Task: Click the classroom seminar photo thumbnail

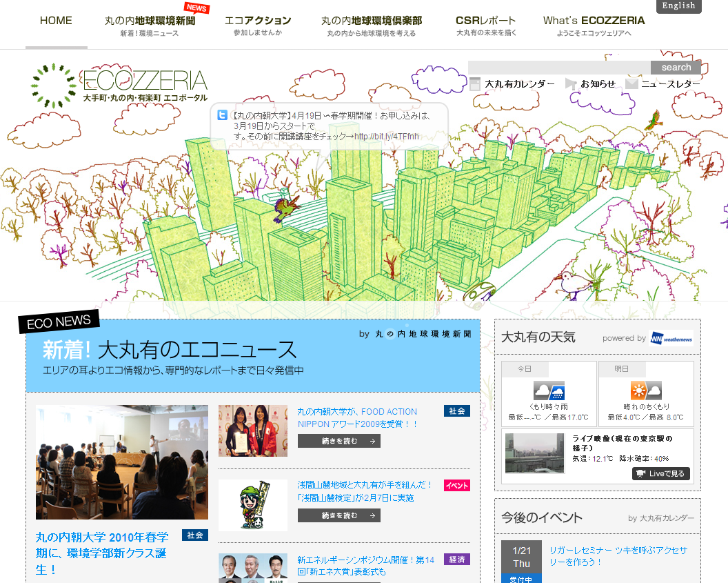Action: point(121,462)
